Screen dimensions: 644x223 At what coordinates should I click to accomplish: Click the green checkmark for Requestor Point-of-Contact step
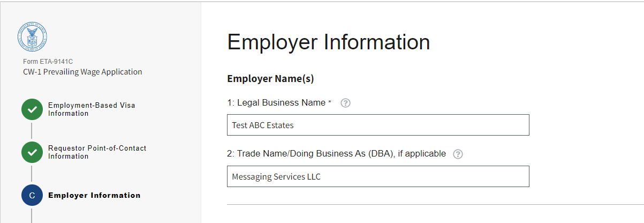click(32, 152)
